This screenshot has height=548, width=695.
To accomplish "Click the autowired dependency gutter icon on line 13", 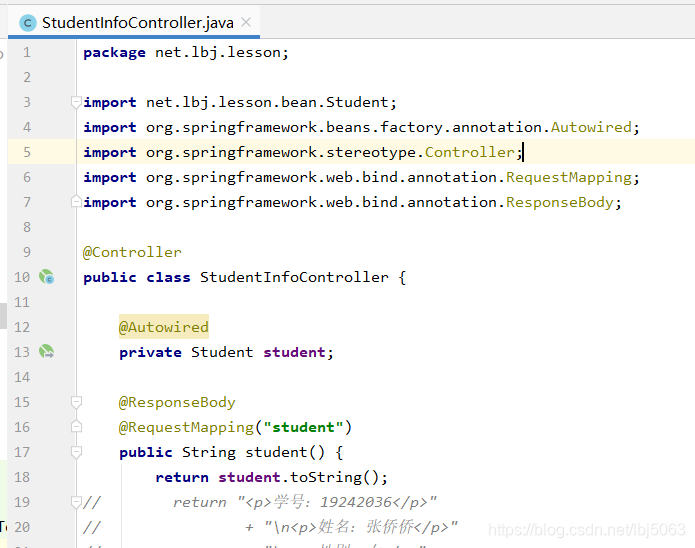I will 47,352.
